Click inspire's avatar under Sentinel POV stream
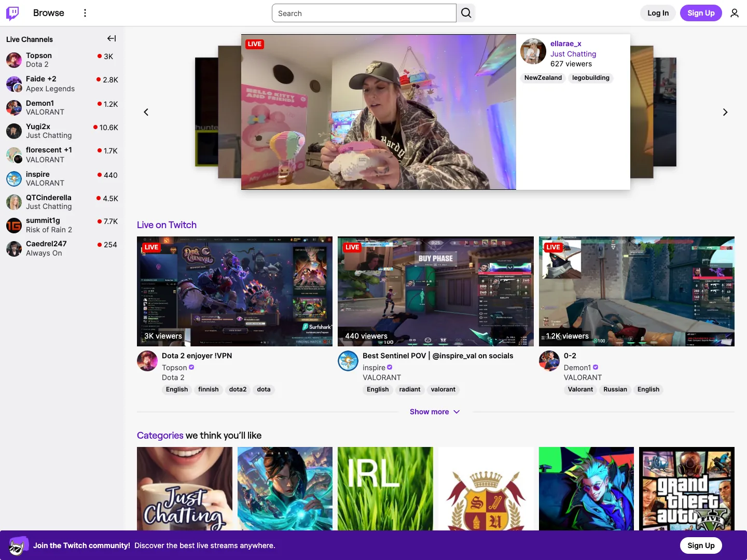This screenshot has height=560, width=747. pos(348,361)
